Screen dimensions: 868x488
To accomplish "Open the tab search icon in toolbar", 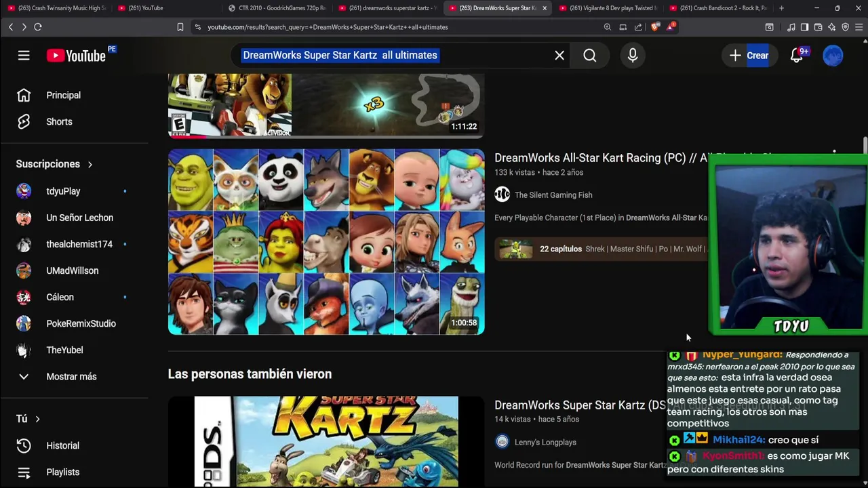I will (x=769, y=27).
